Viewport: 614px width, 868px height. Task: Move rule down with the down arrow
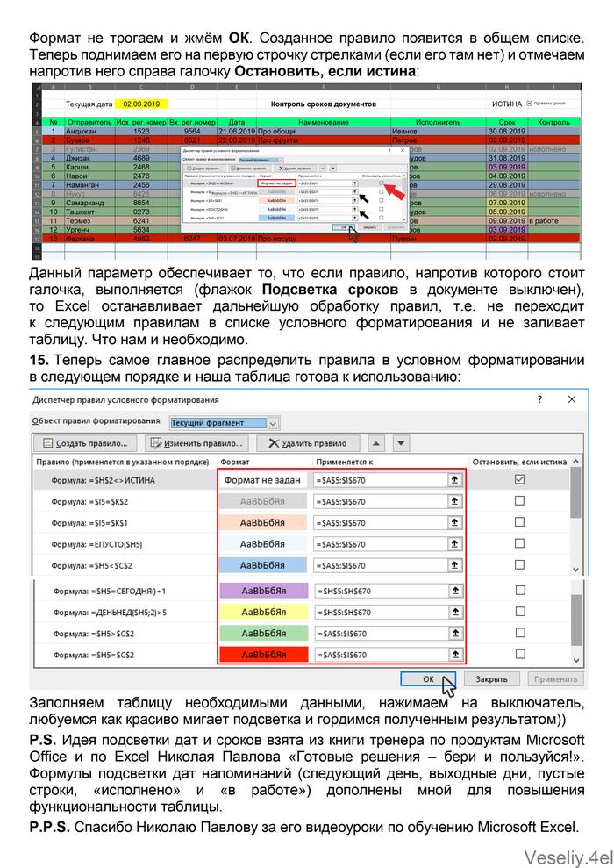point(403,443)
